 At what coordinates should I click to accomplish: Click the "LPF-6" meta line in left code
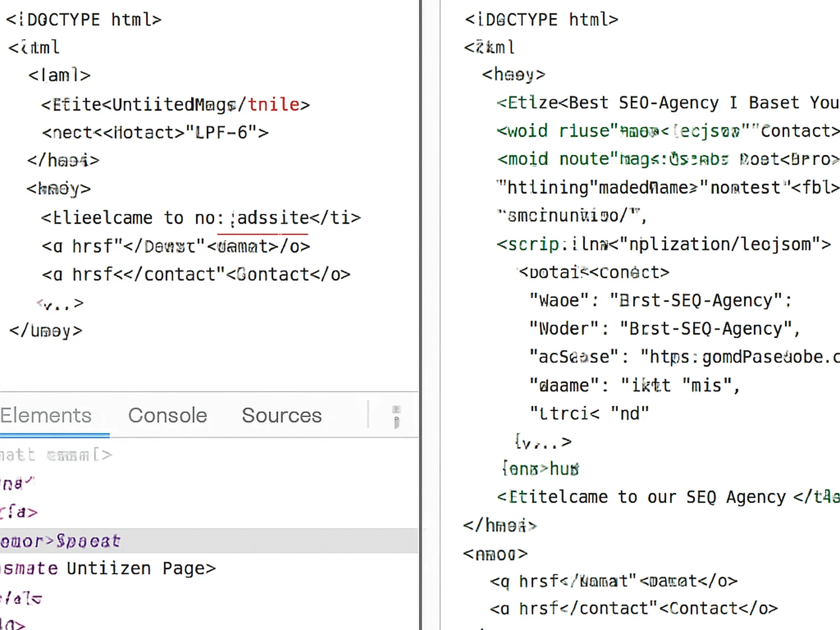(x=155, y=132)
